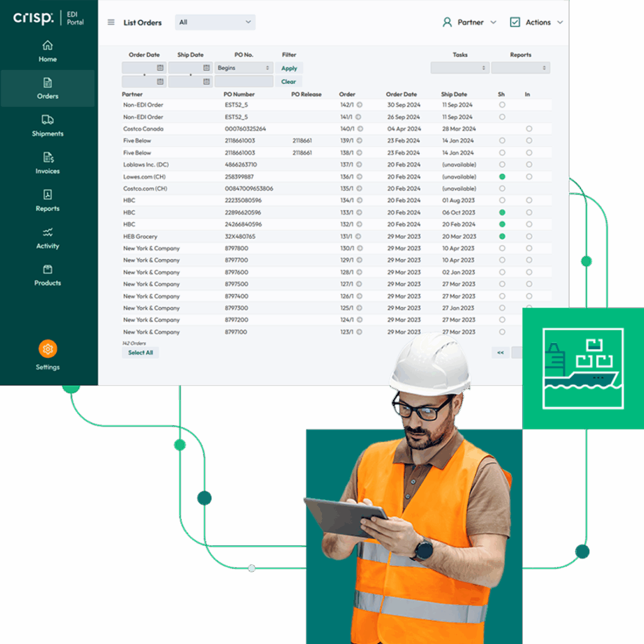The image size is (644, 644).
Task: Open the Partner menu
Action: pyautogui.click(x=470, y=21)
